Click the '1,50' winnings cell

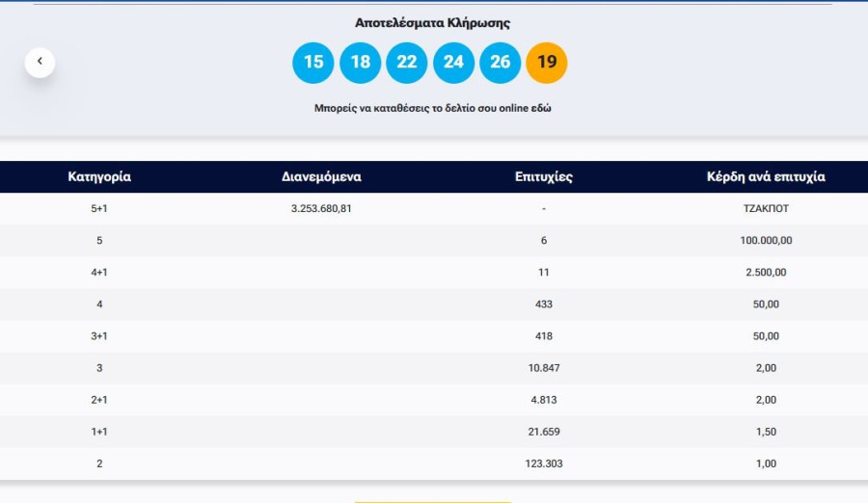766,432
